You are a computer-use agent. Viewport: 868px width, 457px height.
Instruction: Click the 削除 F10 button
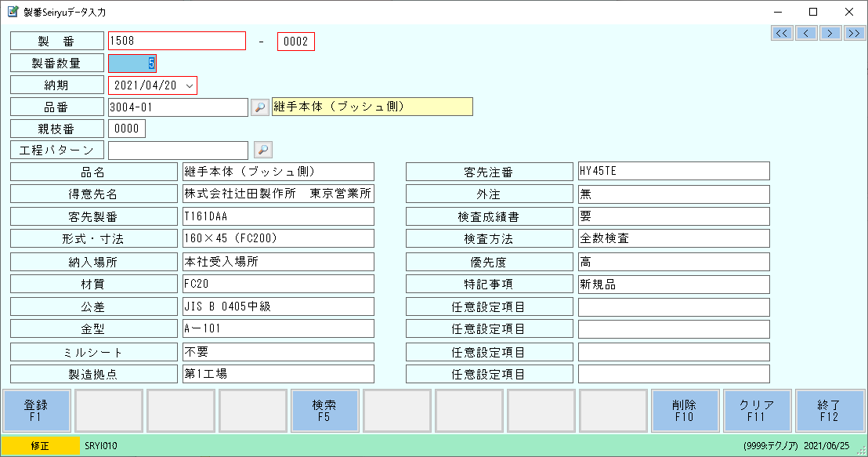(683, 411)
